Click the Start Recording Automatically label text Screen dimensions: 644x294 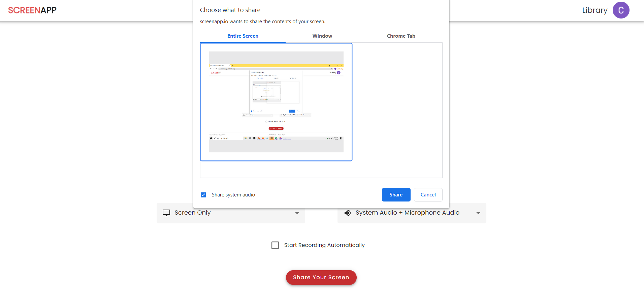[x=324, y=245]
